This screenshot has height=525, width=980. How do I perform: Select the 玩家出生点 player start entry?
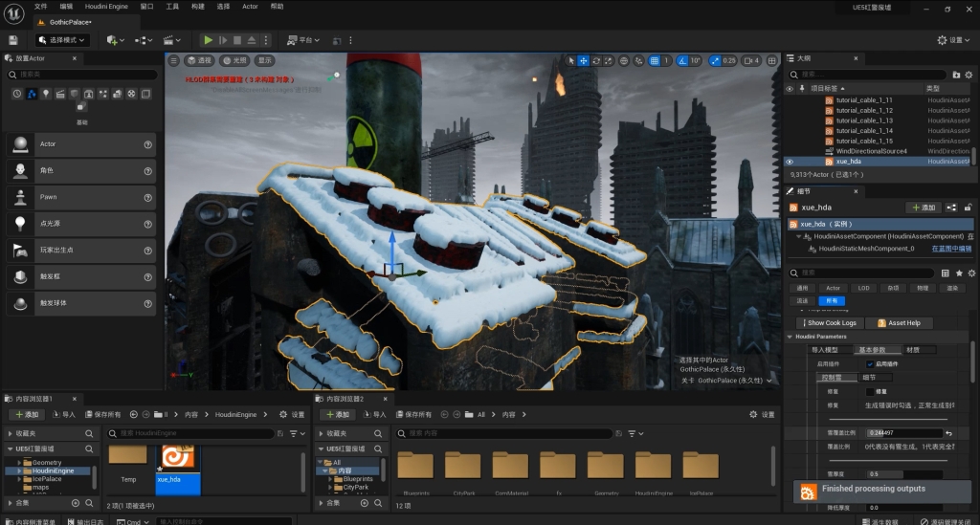point(80,251)
